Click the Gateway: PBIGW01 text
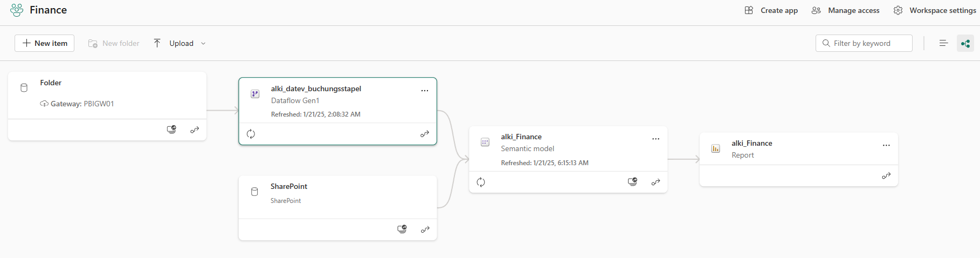980x258 pixels. 82,104
